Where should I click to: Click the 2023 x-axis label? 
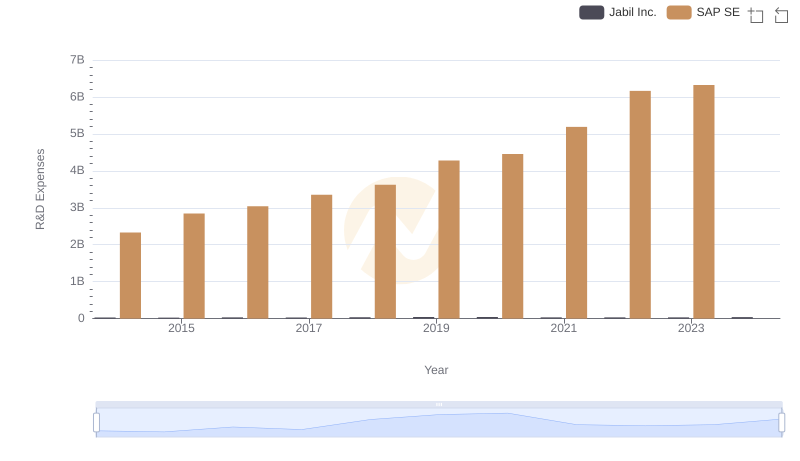(691, 328)
